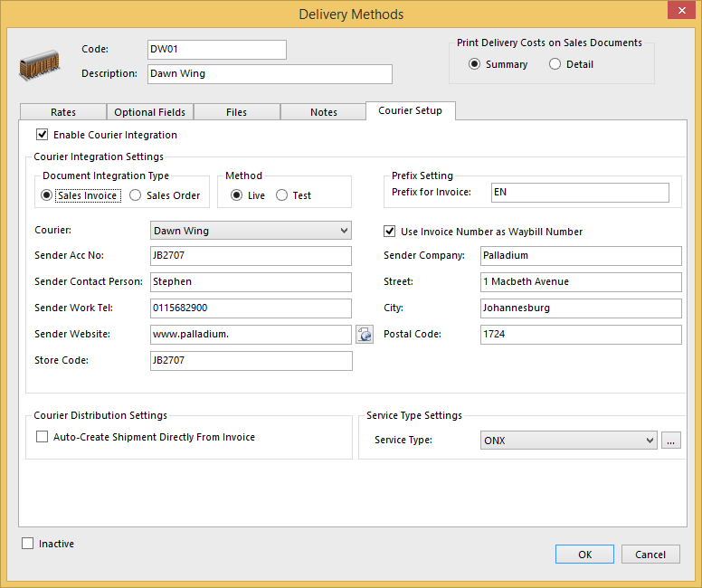
Task: Choose Live method radio button
Action: click(236, 195)
